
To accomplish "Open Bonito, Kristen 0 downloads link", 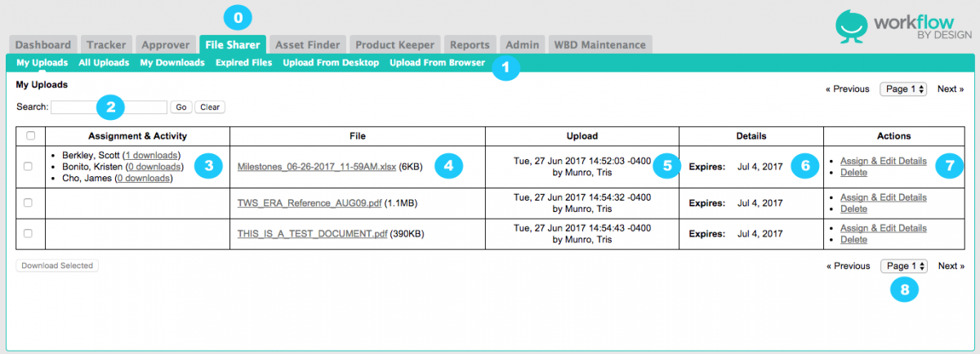I will (154, 166).
